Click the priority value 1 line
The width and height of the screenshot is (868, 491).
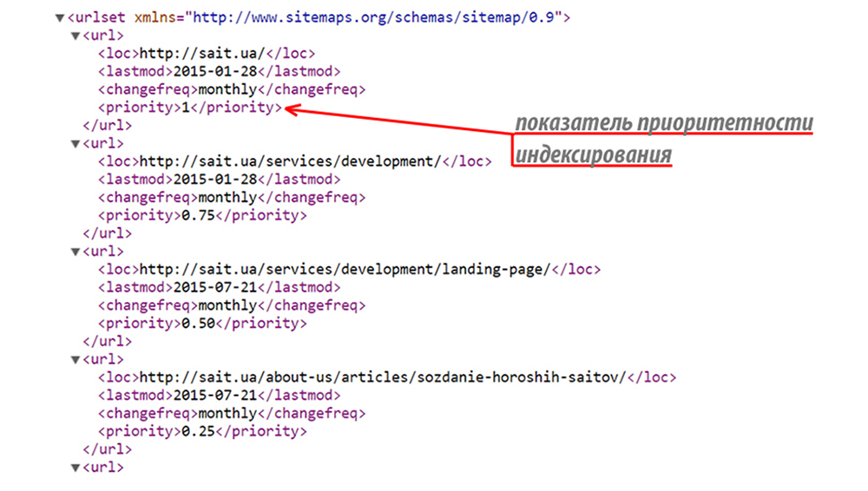point(189,108)
